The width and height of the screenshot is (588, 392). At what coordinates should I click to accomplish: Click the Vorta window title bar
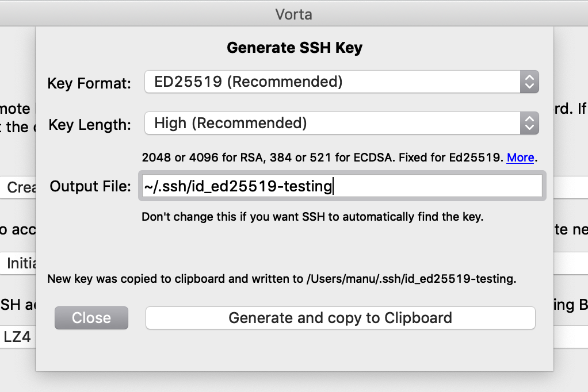(x=294, y=14)
